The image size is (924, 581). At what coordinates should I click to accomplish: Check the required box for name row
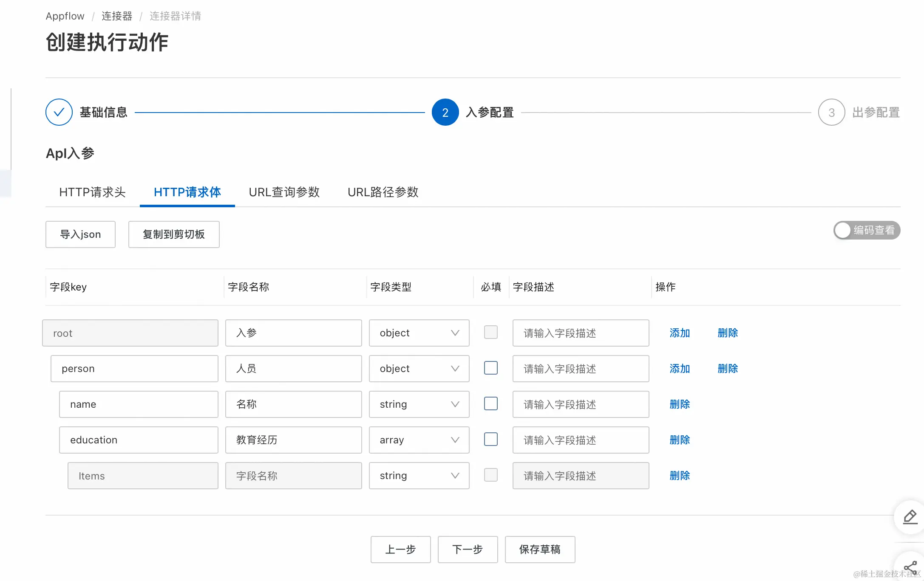(x=490, y=403)
